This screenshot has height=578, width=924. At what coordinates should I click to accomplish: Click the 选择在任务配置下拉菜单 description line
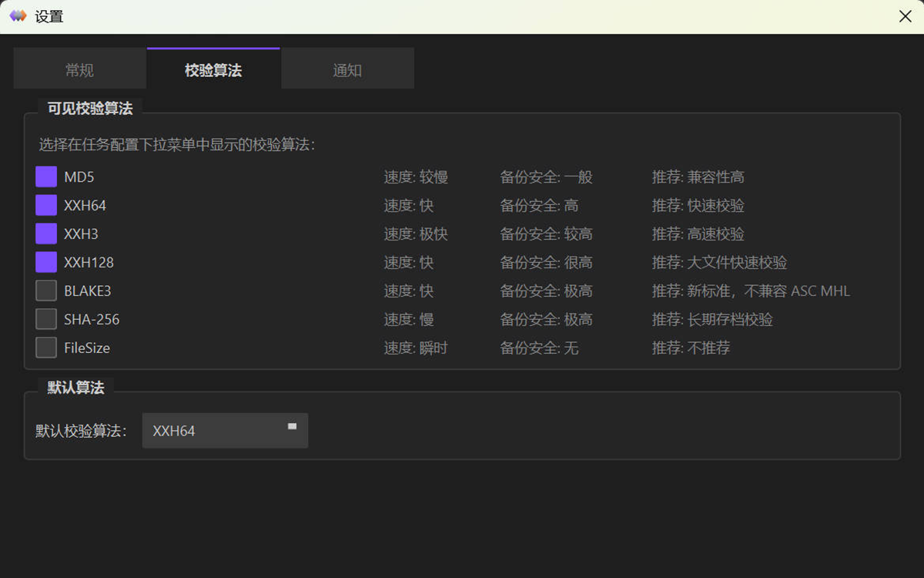coord(177,145)
